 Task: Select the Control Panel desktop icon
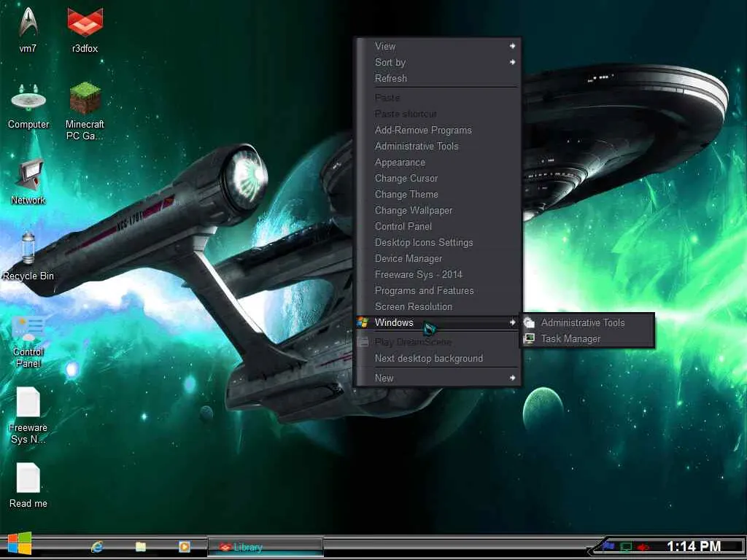[x=28, y=341]
